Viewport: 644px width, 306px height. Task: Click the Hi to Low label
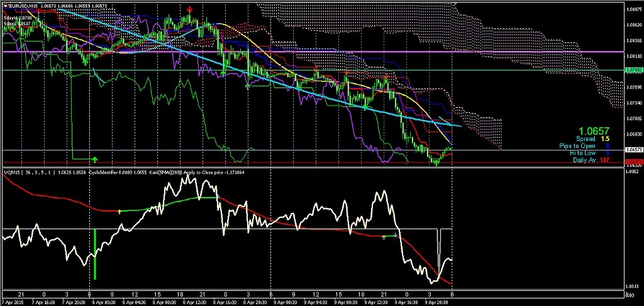click(x=584, y=153)
